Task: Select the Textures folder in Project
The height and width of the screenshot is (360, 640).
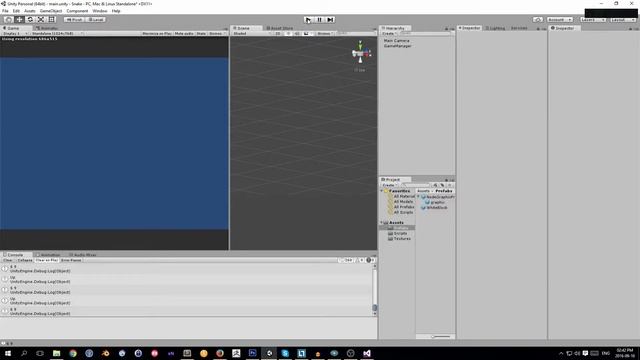Action: 399,239
